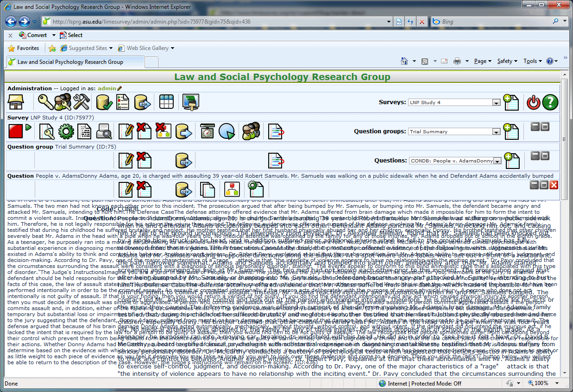The height and width of the screenshot is (392, 573).
Task: Open the Page menu in command bar
Action: click(x=482, y=61)
